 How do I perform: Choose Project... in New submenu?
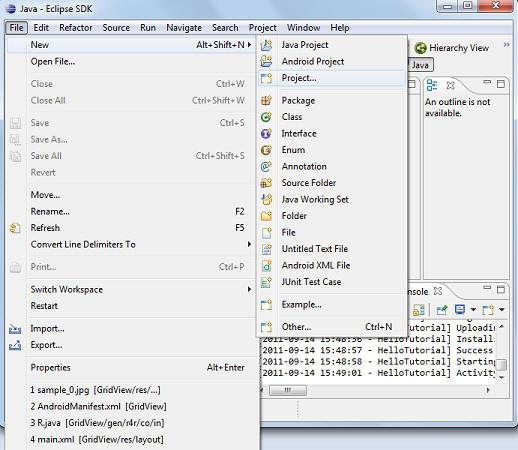[332, 78]
